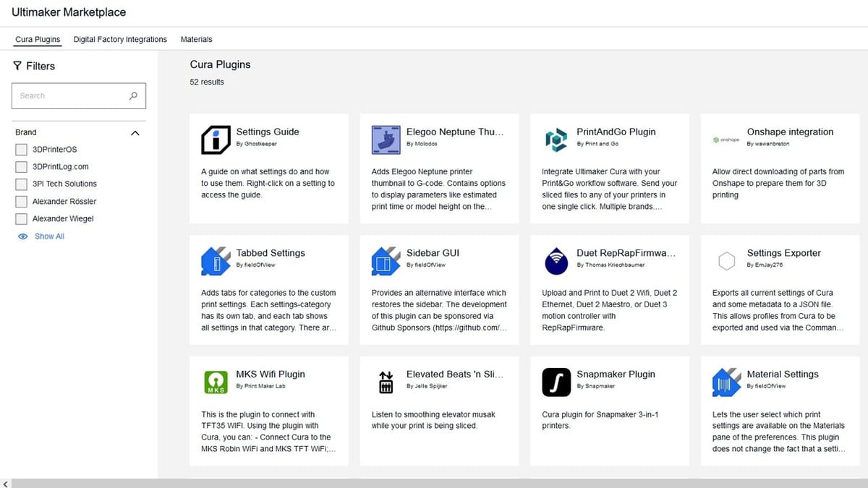The image size is (868, 488).
Task: Collapse the Brand filter section chevron
Action: [x=135, y=133]
